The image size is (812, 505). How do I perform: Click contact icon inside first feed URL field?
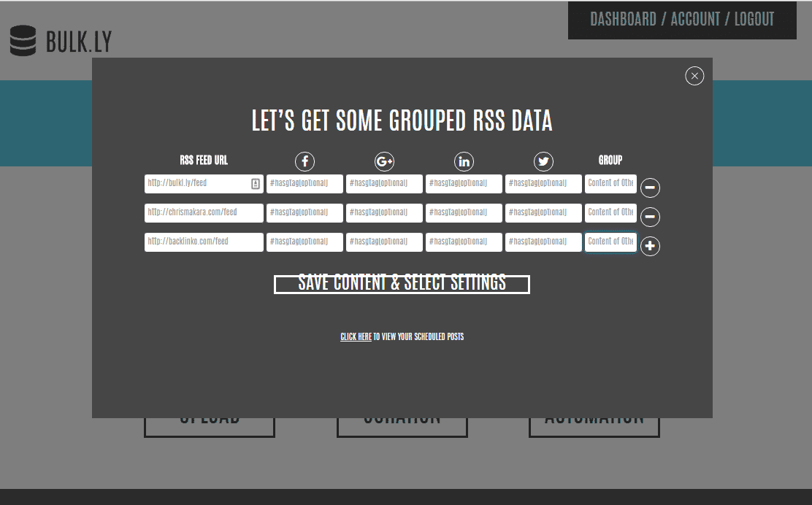(x=256, y=184)
